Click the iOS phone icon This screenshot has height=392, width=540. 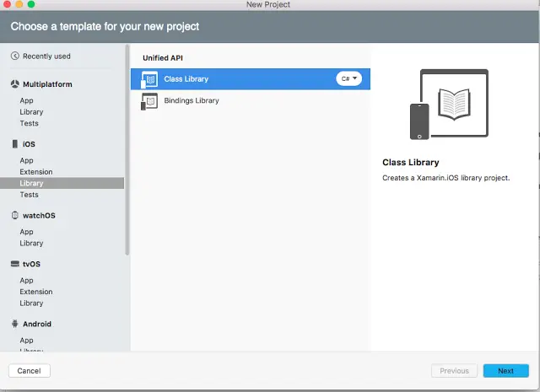tap(15, 144)
